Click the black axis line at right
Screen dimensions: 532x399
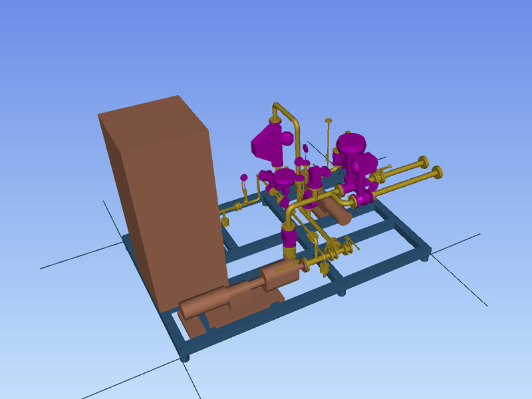(x=465, y=286)
